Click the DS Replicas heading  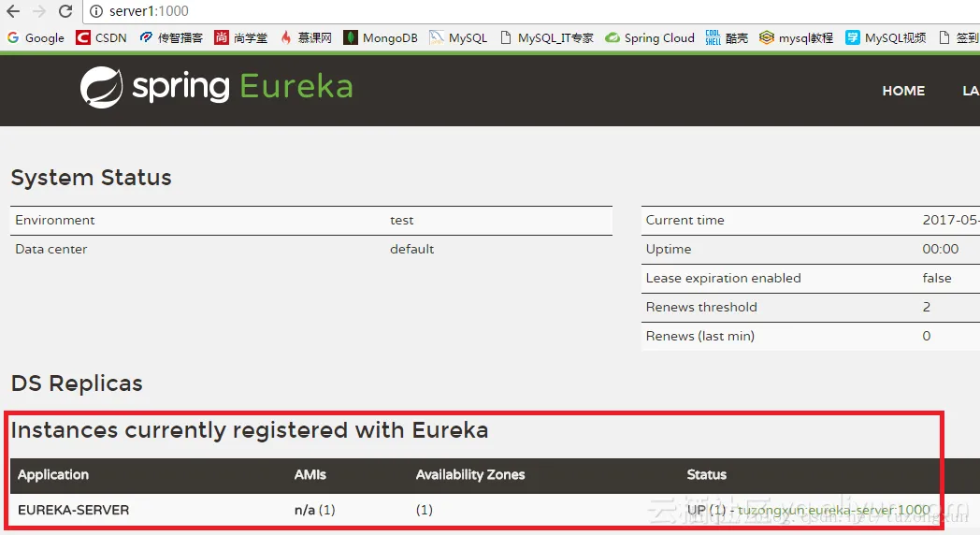coord(77,383)
